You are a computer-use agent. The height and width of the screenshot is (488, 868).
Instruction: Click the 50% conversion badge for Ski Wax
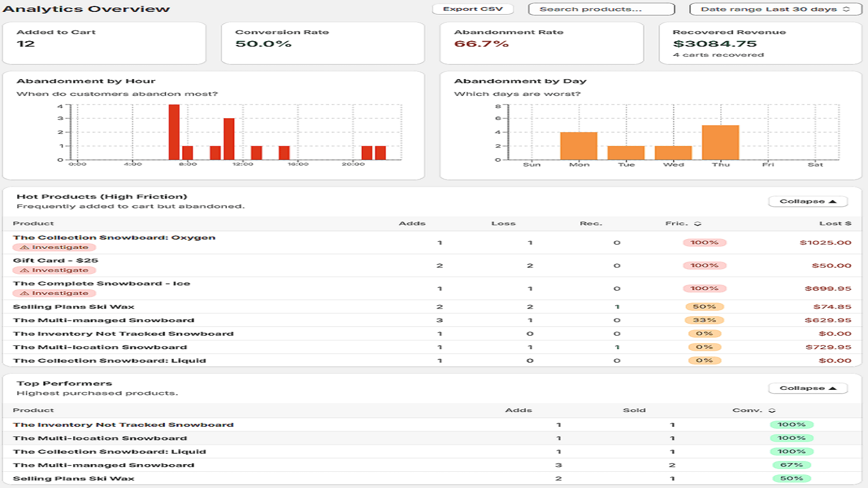click(792, 479)
